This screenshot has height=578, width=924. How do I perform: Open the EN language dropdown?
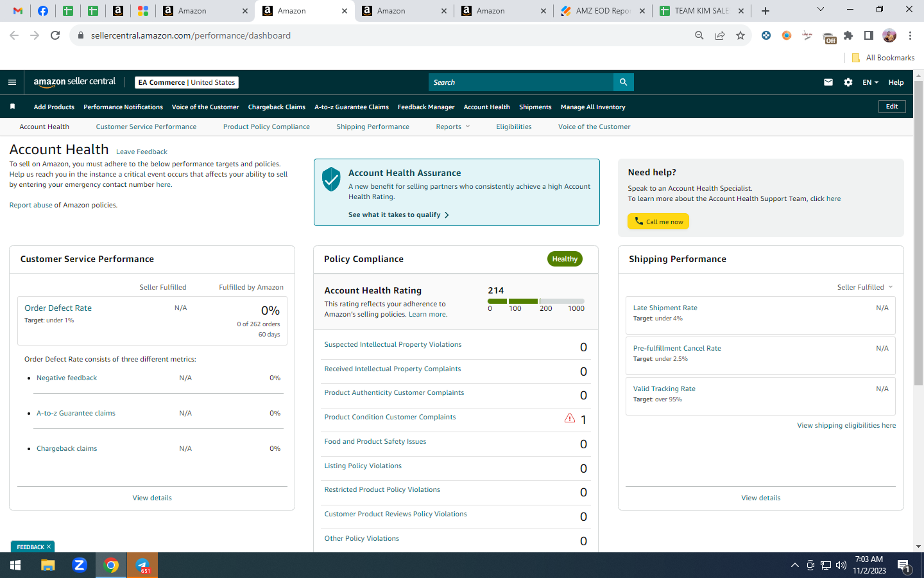tap(870, 82)
